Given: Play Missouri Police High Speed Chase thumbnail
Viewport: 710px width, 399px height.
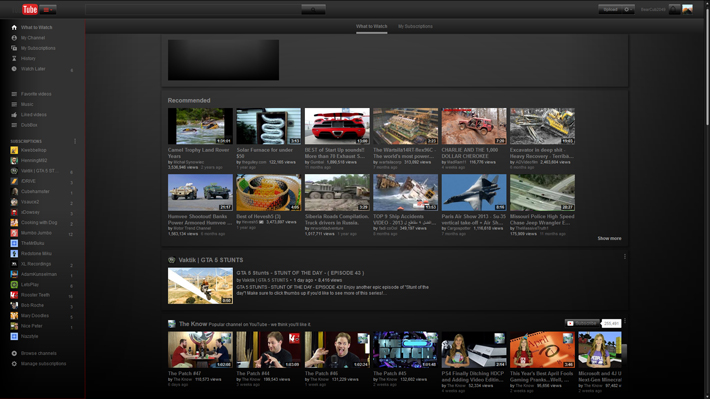Looking at the screenshot, I should pos(542,192).
